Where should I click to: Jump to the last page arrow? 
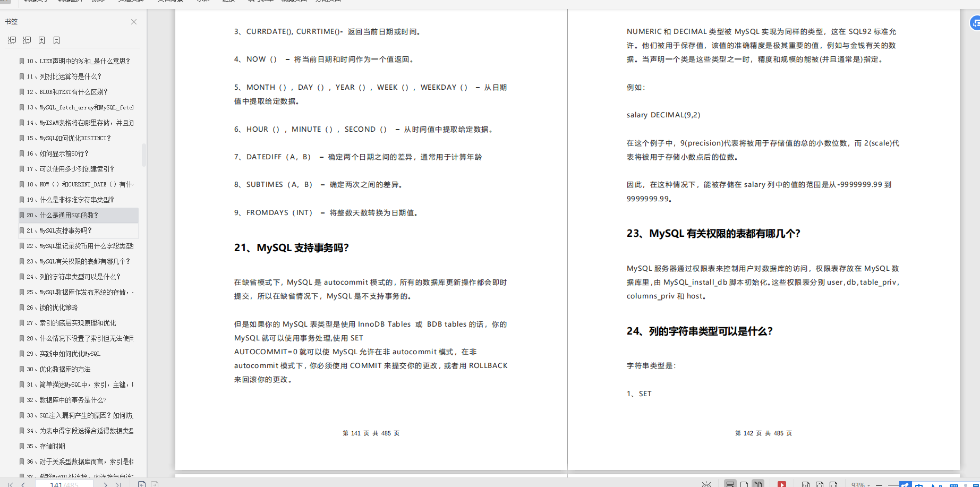[118, 484]
